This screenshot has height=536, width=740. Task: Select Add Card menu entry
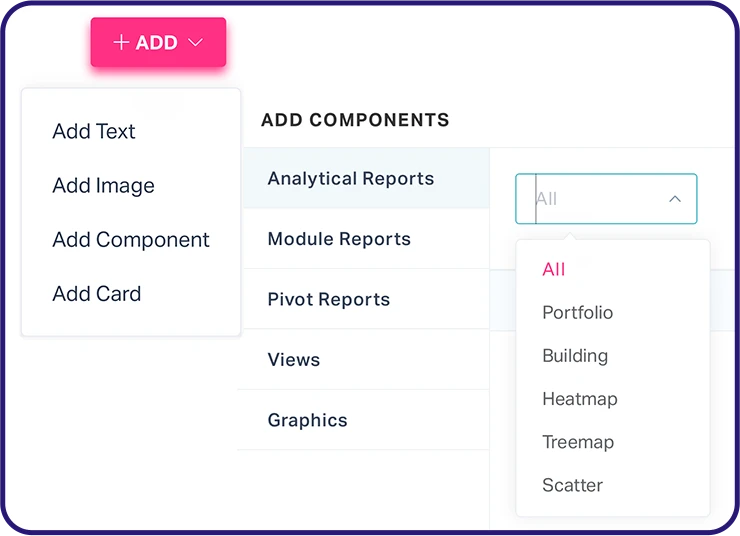(97, 294)
